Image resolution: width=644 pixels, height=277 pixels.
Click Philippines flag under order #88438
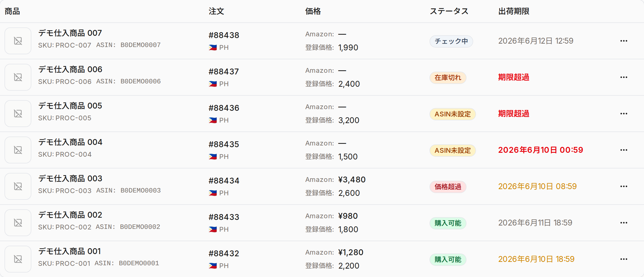[213, 48]
